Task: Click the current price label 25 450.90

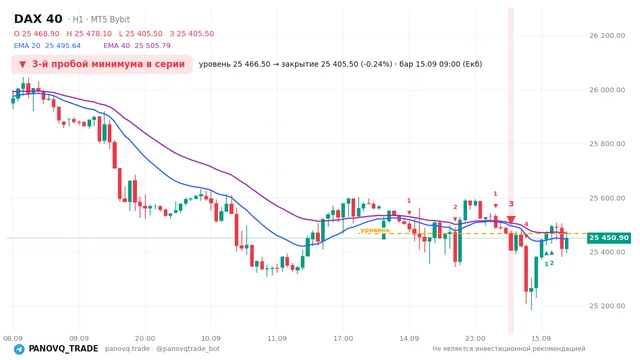Action: click(x=609, y=238)
